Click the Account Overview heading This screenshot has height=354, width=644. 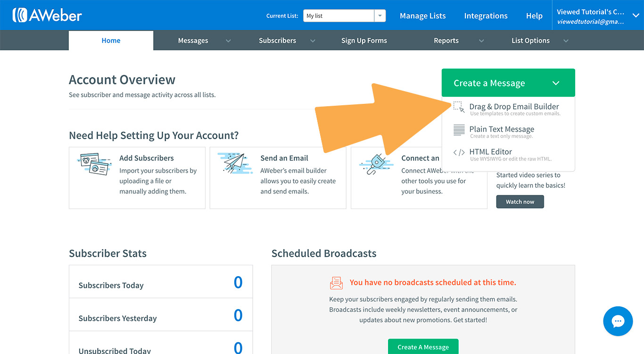(122, 79)
